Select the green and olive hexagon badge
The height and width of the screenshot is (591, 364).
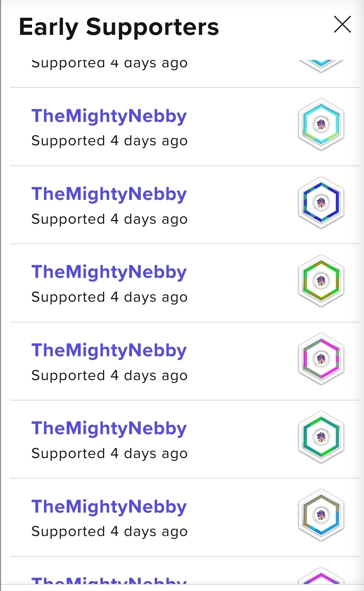coord(321,280)
